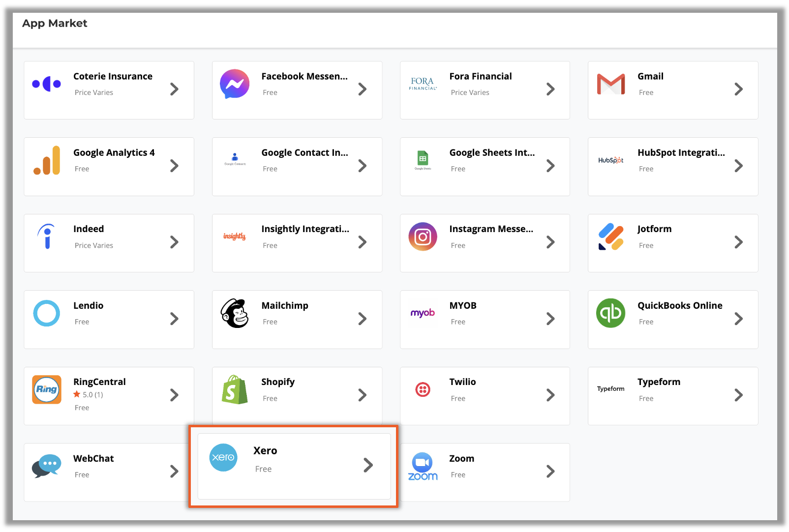This screenshot has width=789, height=532.
Task: Click the Indeed app name
Action: (89, 229)
